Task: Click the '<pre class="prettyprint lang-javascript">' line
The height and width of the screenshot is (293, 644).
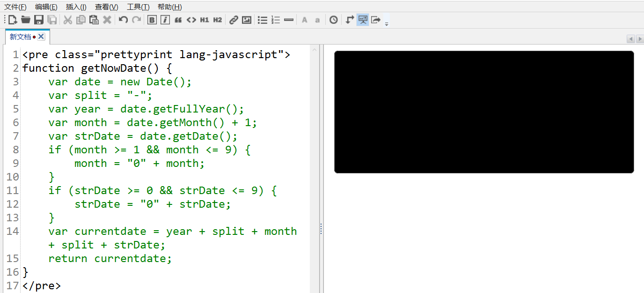Action: [156, 54]
